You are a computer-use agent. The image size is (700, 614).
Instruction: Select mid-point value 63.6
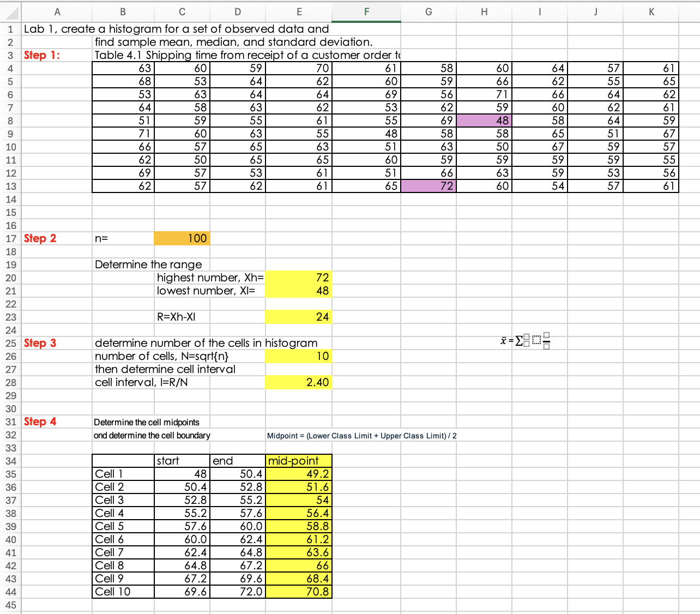click(299, 552)
